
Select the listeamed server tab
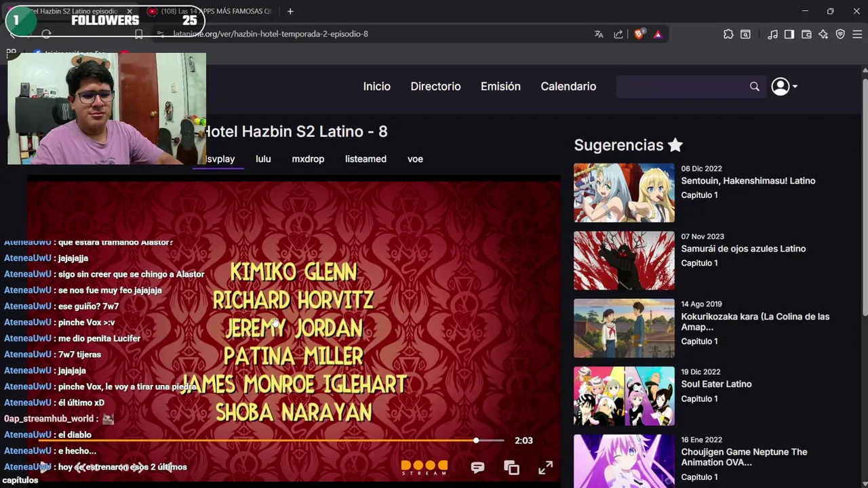point(366,159)
